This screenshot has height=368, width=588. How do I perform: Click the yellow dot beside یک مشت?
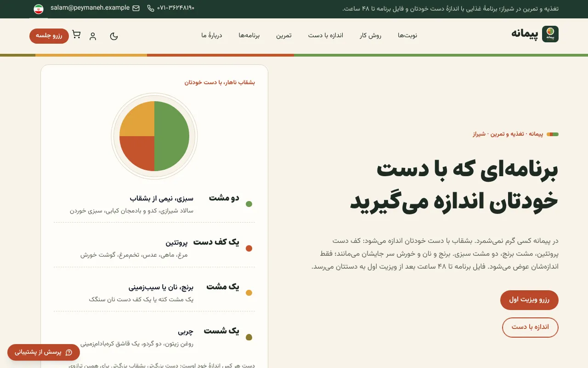click(249, 293)
